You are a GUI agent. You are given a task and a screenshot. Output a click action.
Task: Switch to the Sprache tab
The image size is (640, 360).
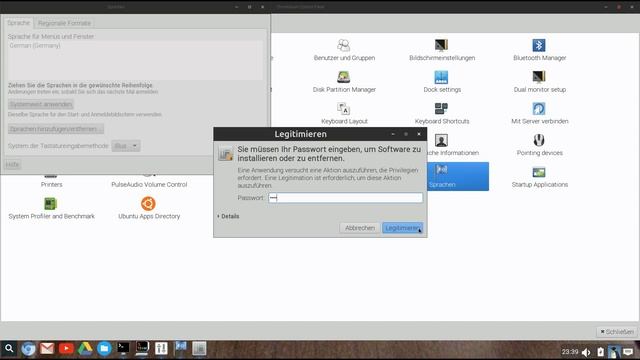(x=19, y=23)
